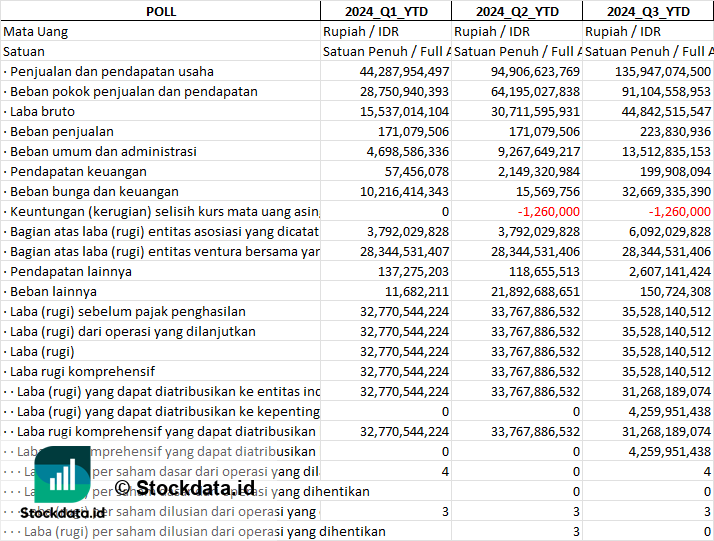Click the red -1,260,000 value in Q2 column
The image size is (714, 541).
548,211
